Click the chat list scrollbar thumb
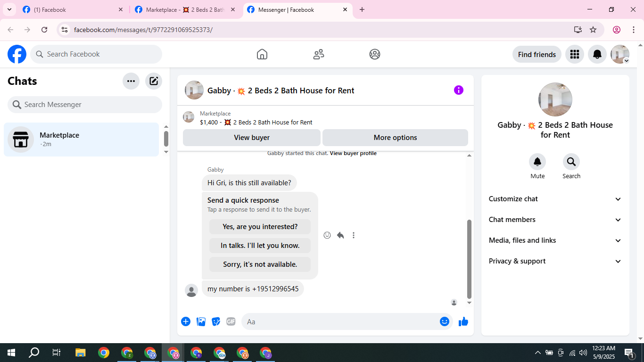Viewport: 644px width, 362px height. pyautogui.click(x=166, y=139)
